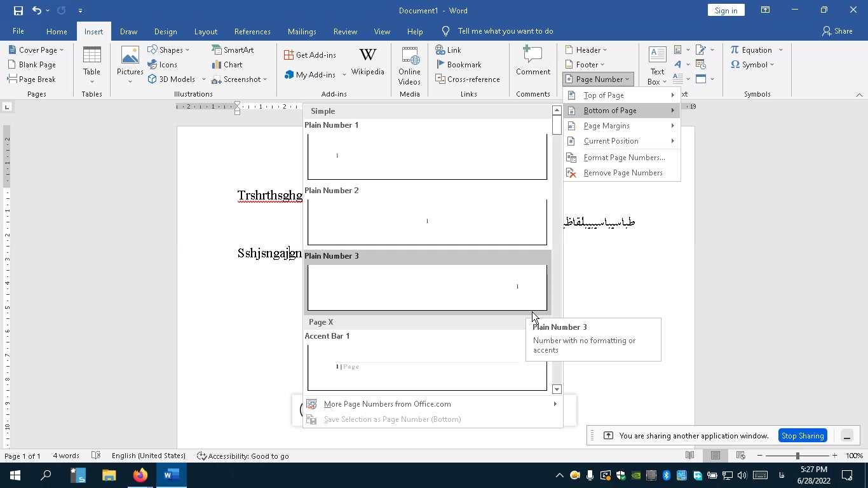The image size is (868, 488).
Task: Click the Pictures icon in Illustrations
Action: pyautogui.click(x=130, y=64)
